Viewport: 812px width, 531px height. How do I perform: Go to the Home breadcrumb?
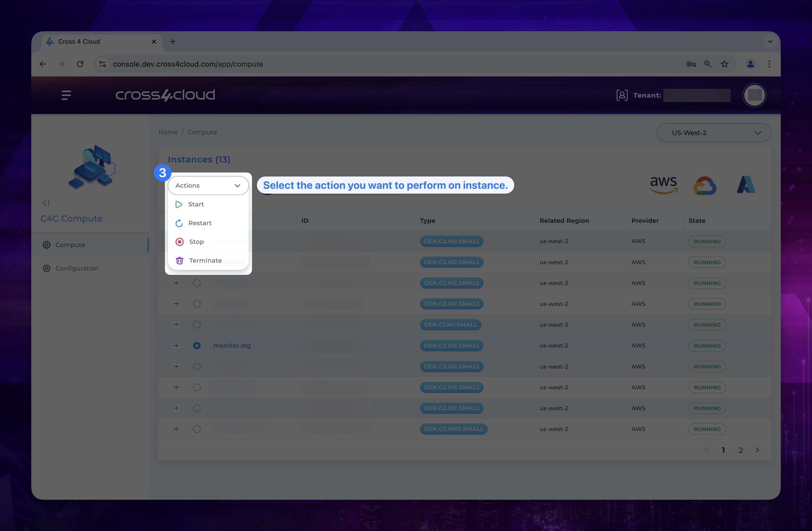pyautogui.click(x=168, y=132)
